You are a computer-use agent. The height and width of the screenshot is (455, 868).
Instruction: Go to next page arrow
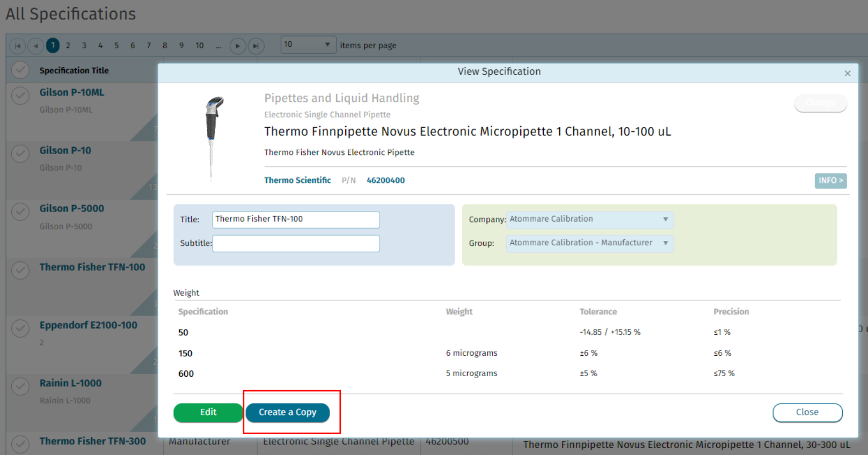point(237,46)
